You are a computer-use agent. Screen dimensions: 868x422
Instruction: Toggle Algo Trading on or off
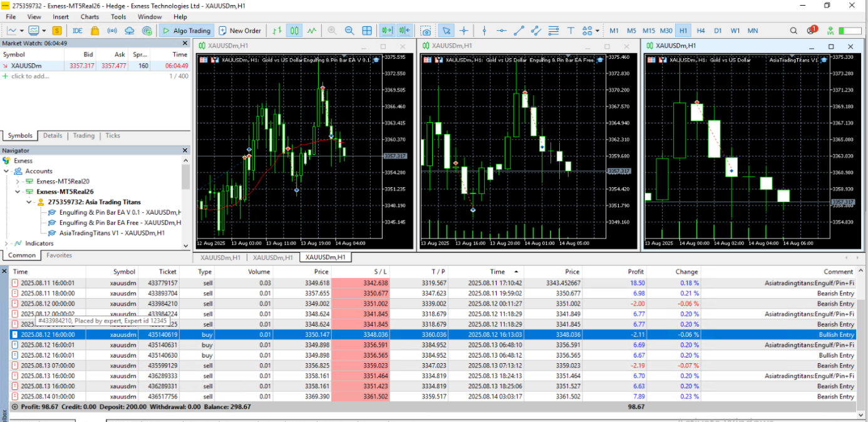[x=186, y=30]
